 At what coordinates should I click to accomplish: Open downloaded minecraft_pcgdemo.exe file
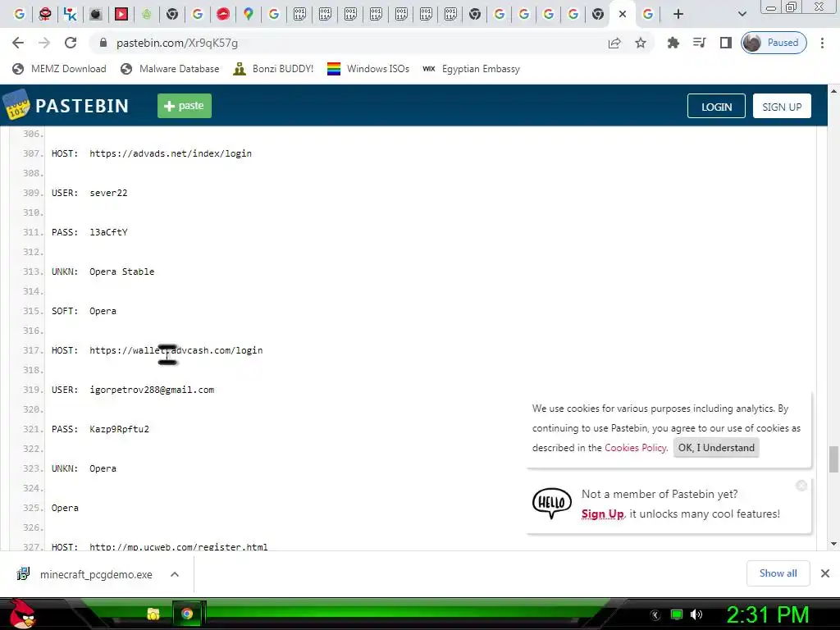[84, 574]
